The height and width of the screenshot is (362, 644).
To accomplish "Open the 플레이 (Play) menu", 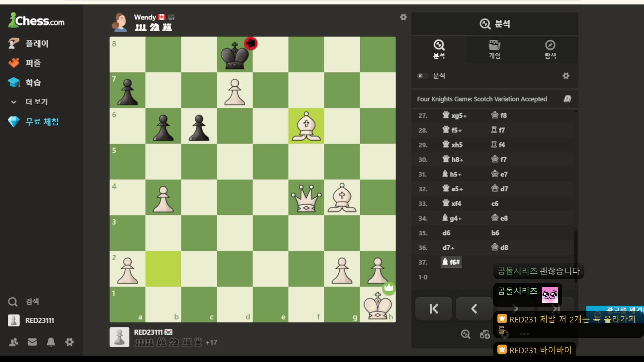I will tap(29, 44).
